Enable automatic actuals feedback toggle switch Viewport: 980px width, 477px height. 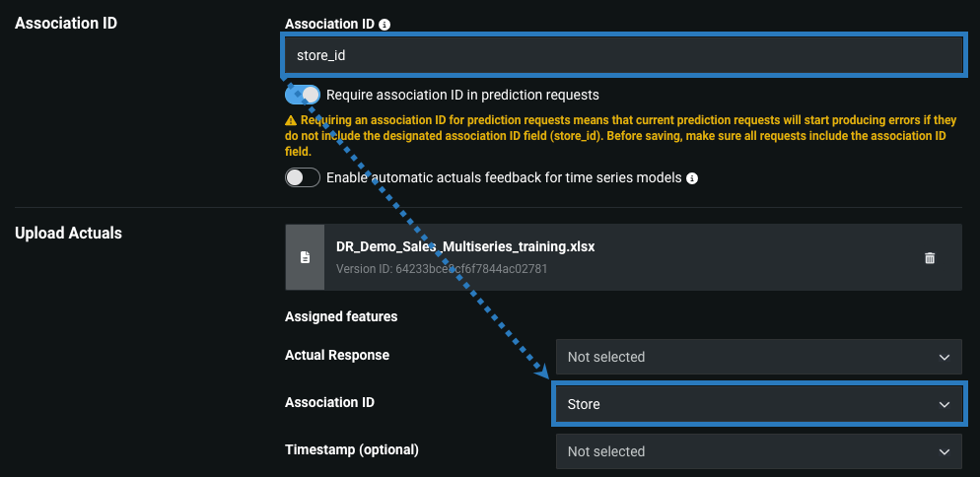coord(303,177)
